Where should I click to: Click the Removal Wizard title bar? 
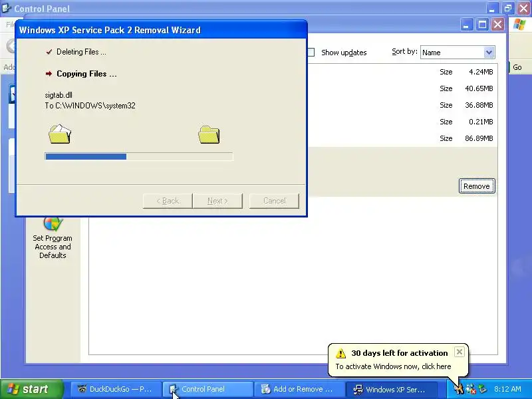point(161,30)
